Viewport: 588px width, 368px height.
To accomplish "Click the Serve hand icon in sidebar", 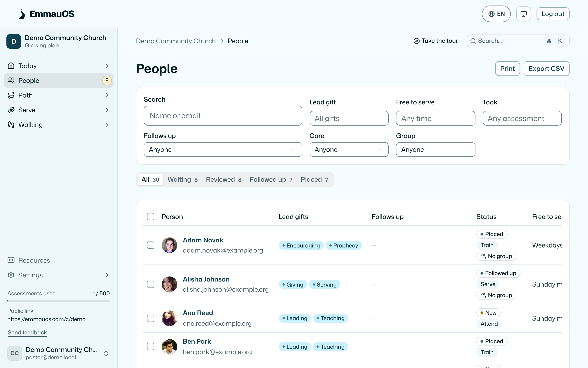I will tap(11, 110).
